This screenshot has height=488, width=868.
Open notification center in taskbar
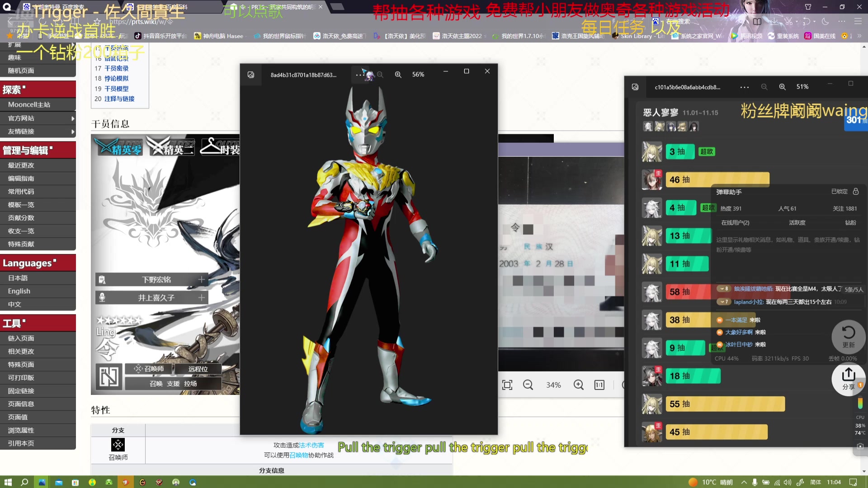click(x=853, y=482)
